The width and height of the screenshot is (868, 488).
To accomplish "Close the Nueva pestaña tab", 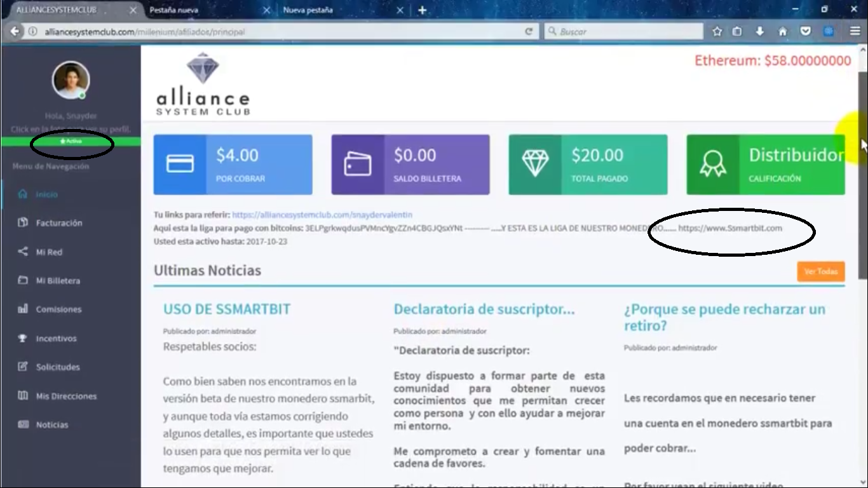I will (x=400, y=10).
